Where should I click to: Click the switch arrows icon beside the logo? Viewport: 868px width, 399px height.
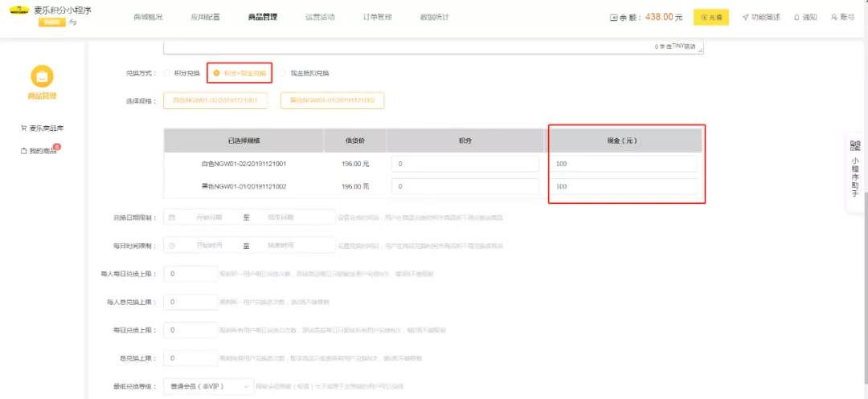(x=72, y=22)
